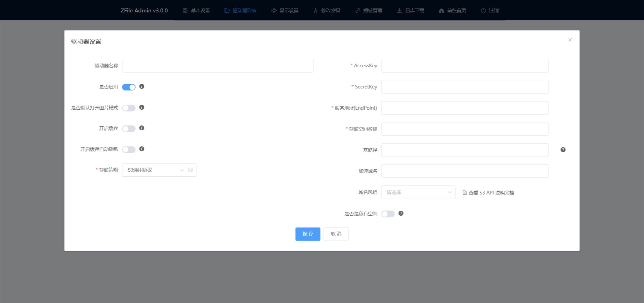
Task: Close the 驱动器设置 dialog with X
Action: [x=570, y=40]
